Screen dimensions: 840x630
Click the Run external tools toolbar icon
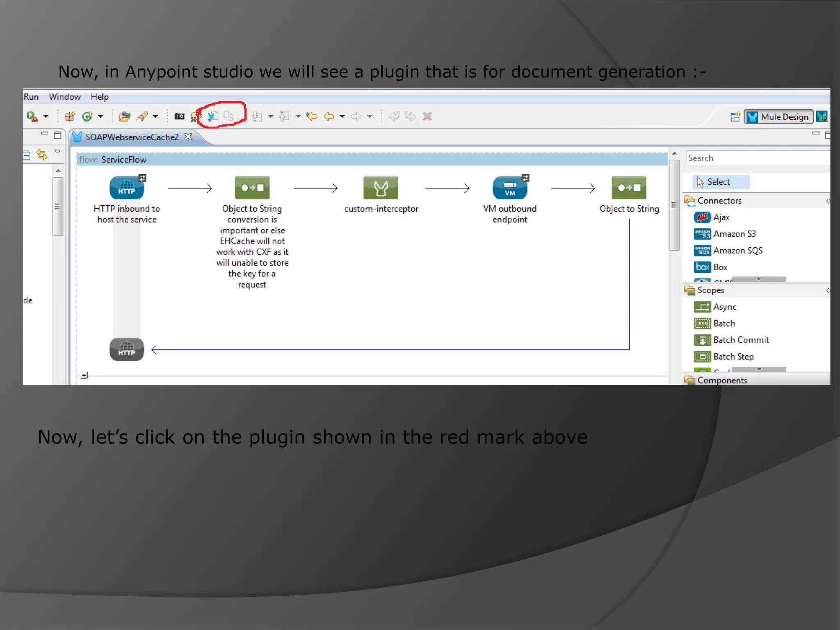point(32,116)
